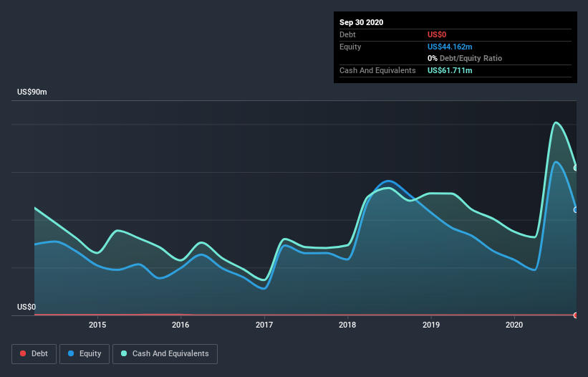This screenshot has height=377, width=588.
Task: Click the 2020 x-axis label
Action: point(514,325)
